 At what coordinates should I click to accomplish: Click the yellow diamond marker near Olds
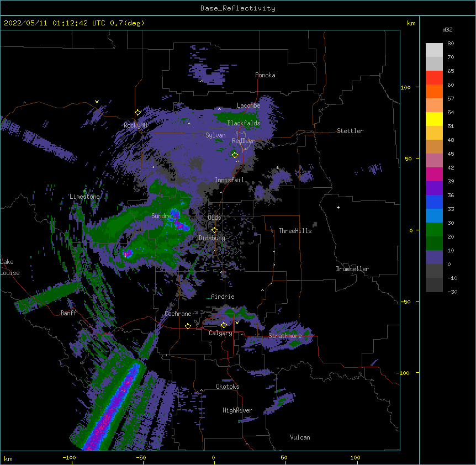point(214,230)
